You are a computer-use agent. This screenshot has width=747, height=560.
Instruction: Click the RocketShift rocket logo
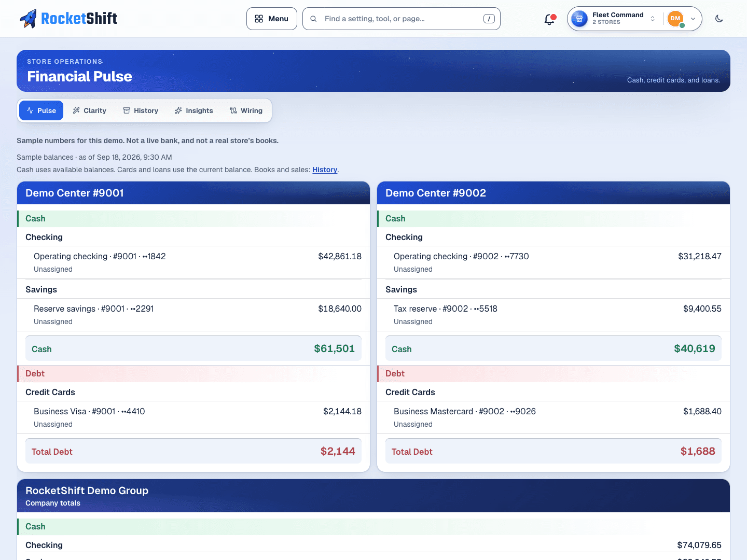tap(28, 19)
